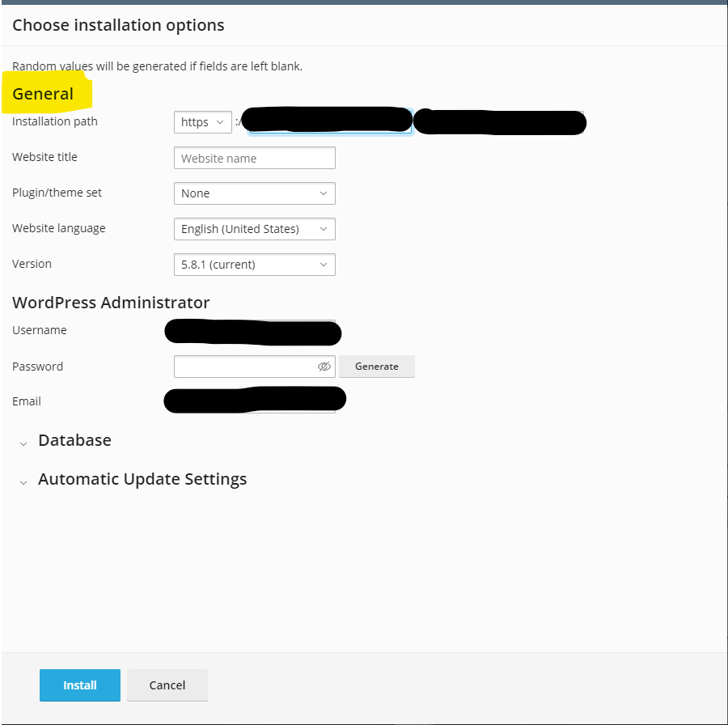This screenshot has height=725, width=728.
Task: Click the Plugin/theme set label
Action: point(57,193)
